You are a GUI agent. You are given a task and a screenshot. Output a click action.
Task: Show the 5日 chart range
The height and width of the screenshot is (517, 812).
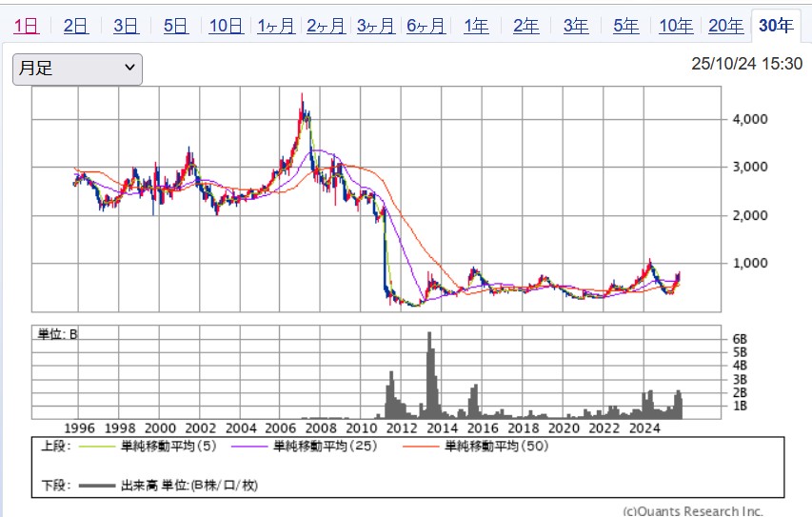coord(175,26)
